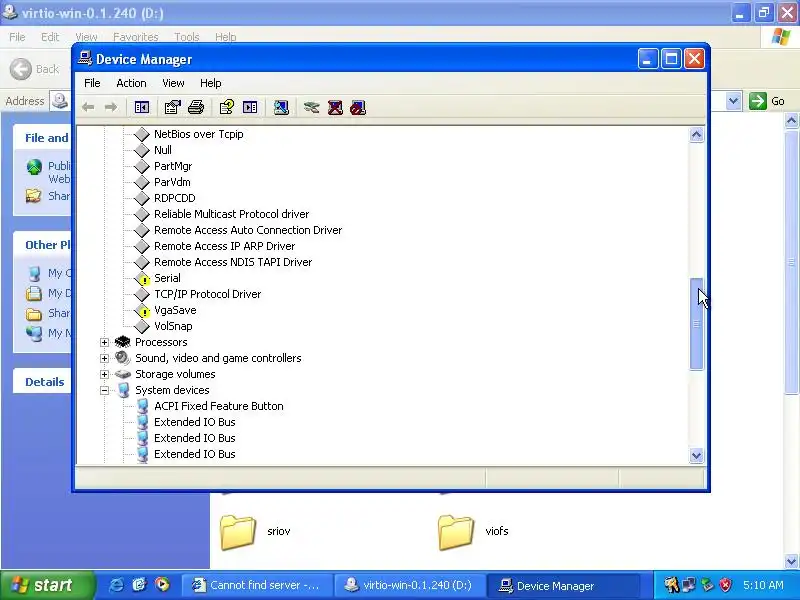
Task: Click the Print toolbar icon
Action: (x=196, y=107)
